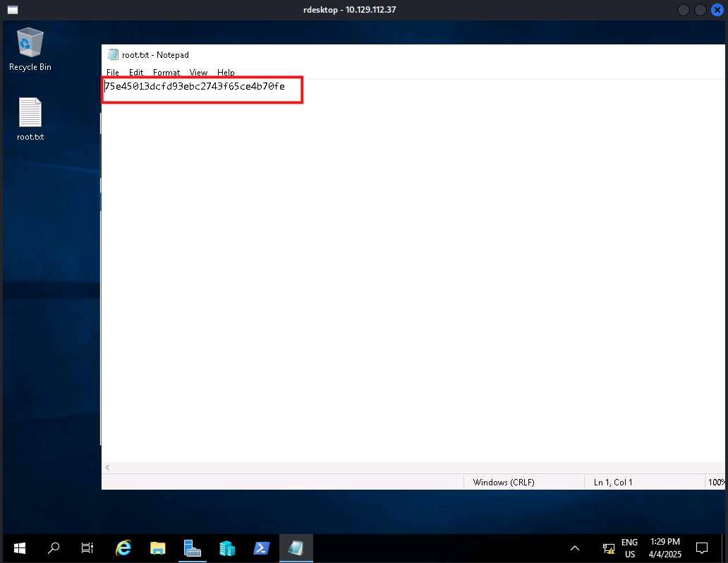Open the Help menu in Notepad
This screenshot has width=728, height=563.
226,73
